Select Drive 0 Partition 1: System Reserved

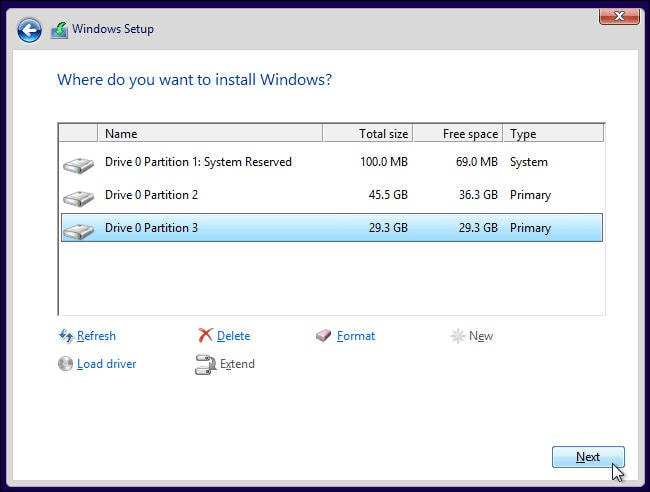click(x=198, y=162)
